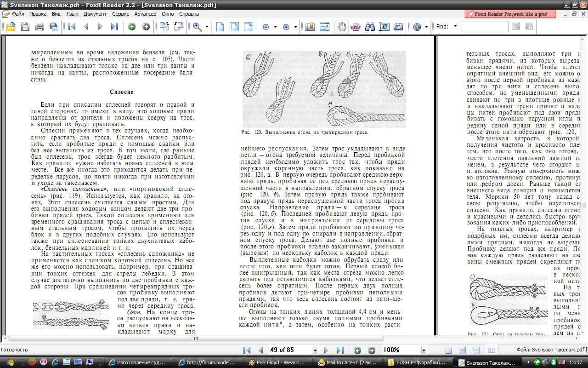
Task: Click the page number field 49 of 85
Action: (290, 351)
